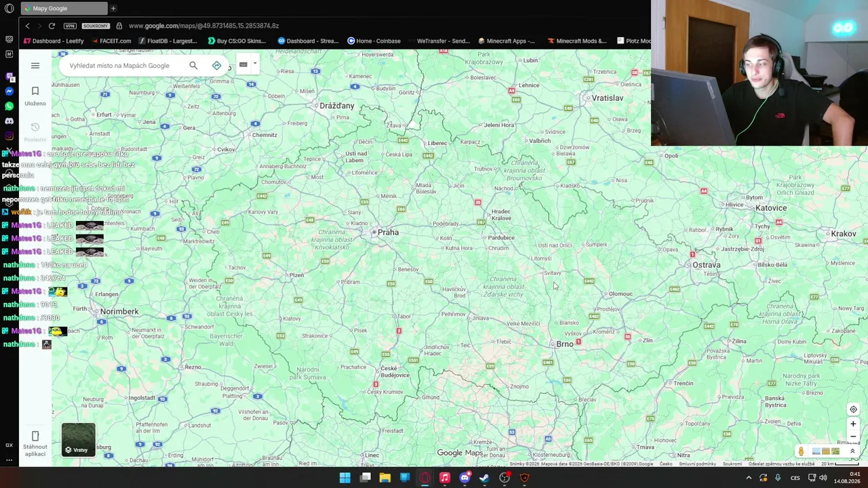Open Steam from the taskbar

[484, 478]
